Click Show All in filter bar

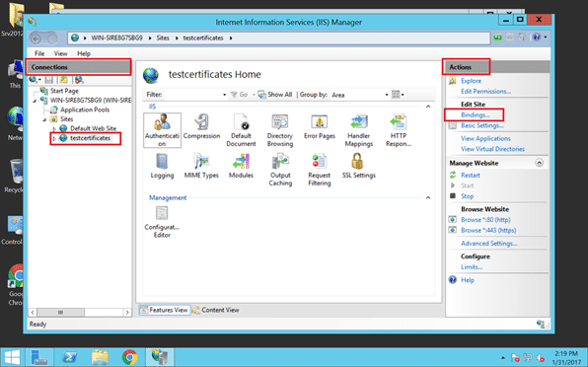coord(275,95)
